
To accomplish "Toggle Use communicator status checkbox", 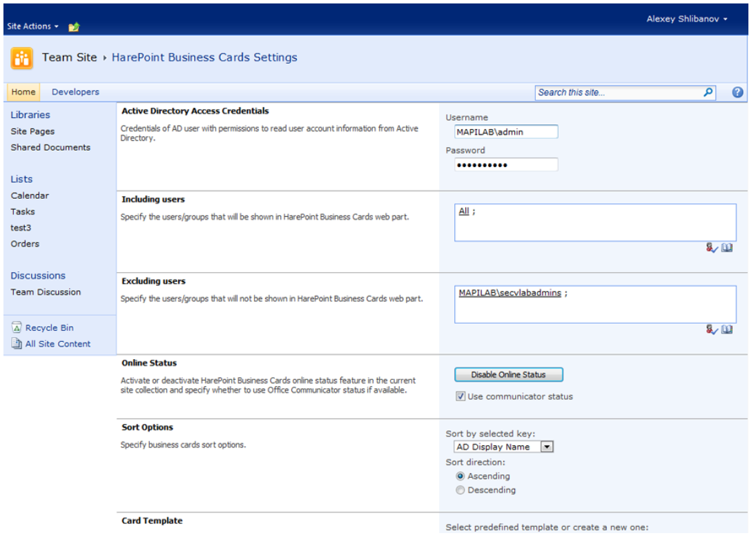I will (x=461, y=396).
